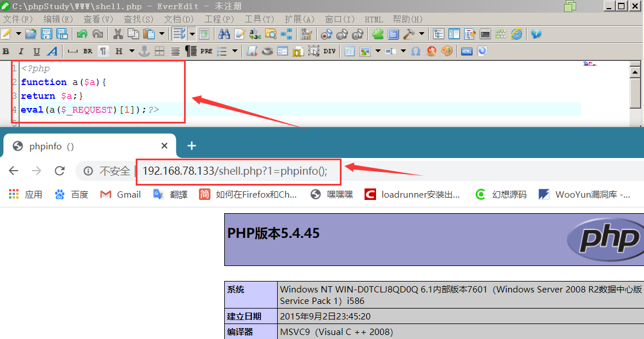Open Find with the binoculars icon
The height and width of the screenshot is (339, 644).
224,34
